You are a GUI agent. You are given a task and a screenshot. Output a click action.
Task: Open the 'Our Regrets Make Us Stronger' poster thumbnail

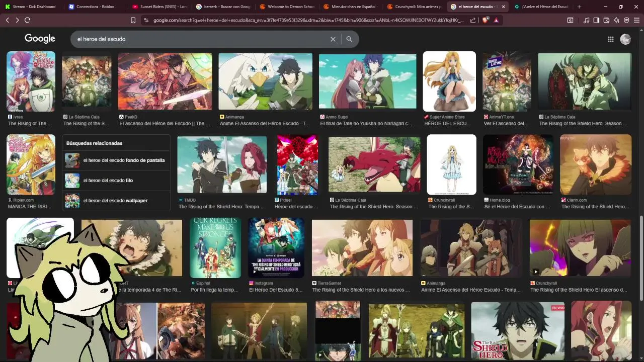coord(215,248)
